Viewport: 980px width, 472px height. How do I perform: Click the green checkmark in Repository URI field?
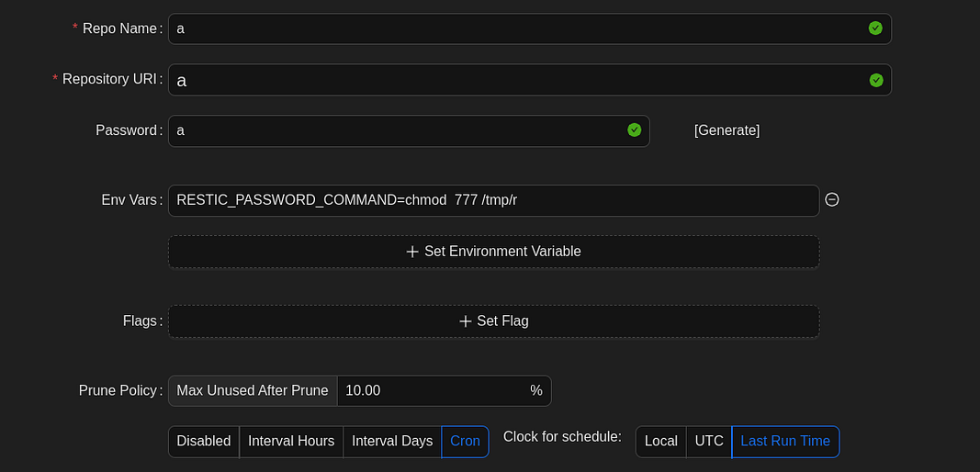coord(876,80)
